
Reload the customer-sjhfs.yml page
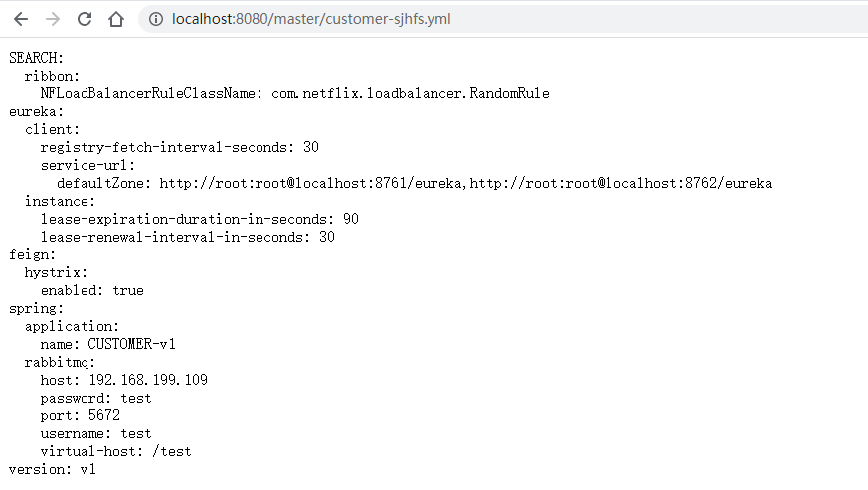click(x=85, y=19)
